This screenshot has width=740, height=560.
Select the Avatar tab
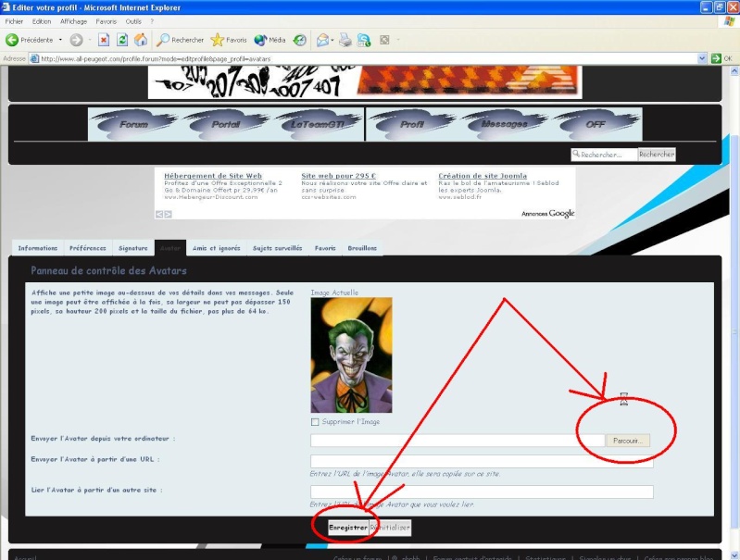coord(170,248)
